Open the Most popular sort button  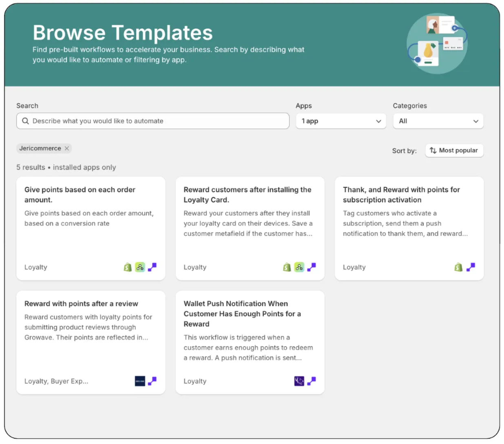[x=454, y=151]
